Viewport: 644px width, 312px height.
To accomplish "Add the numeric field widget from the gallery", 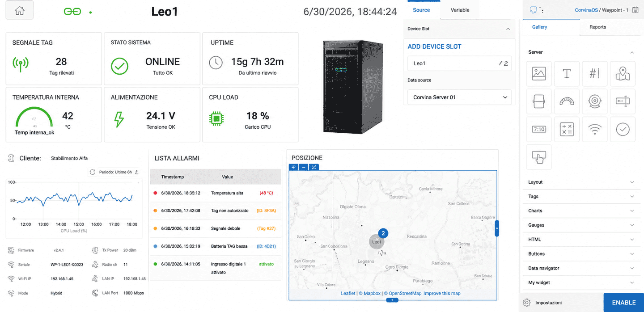I will click(594, 74).
